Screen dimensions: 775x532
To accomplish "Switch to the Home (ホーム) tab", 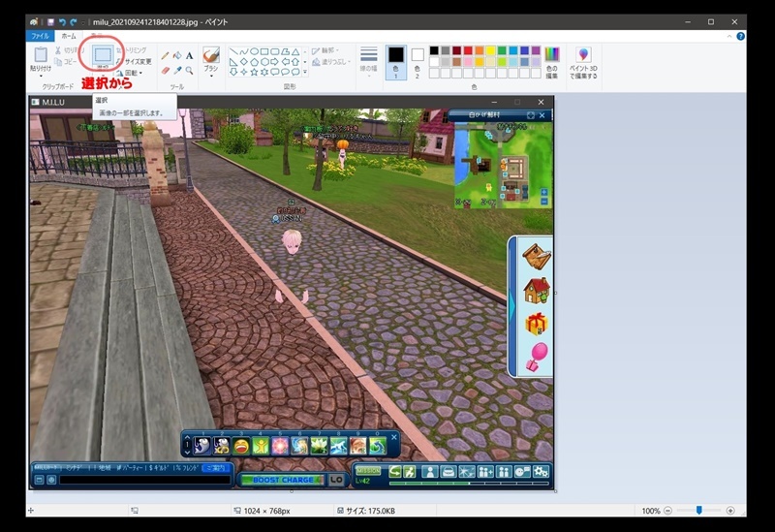I will pos(68,36).
